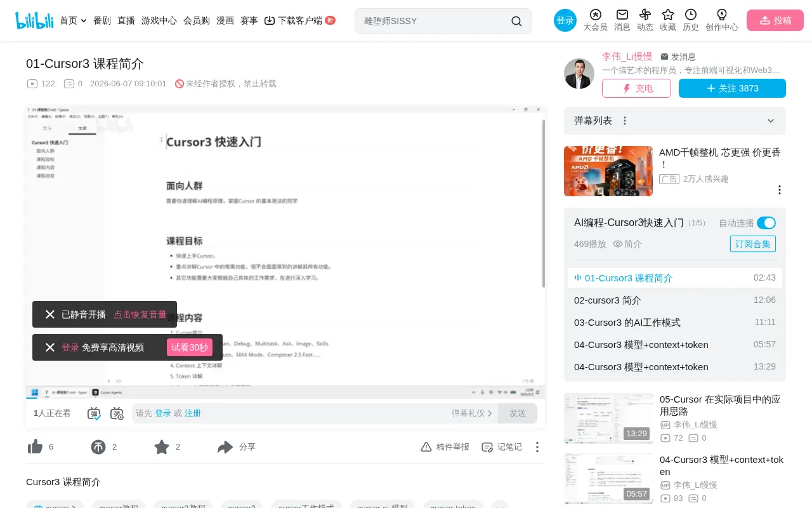Screen dimensions: 812x508
Task: Click the pink 投稿 upload button
Action: (775, 20)
